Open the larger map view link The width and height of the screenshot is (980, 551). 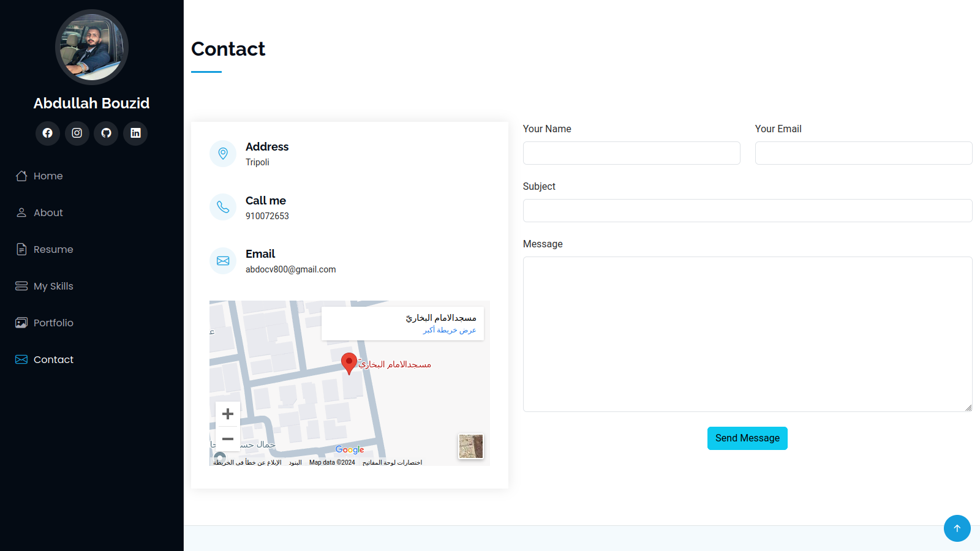point(449,330)
